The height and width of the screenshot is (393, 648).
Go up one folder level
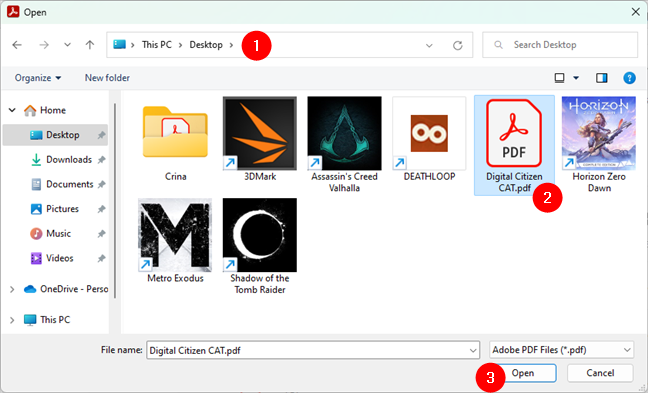click(90, 45)
